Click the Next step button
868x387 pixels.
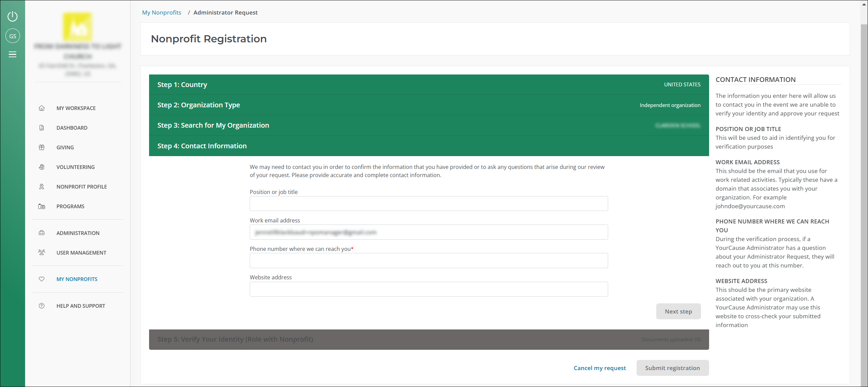[678, 311]
